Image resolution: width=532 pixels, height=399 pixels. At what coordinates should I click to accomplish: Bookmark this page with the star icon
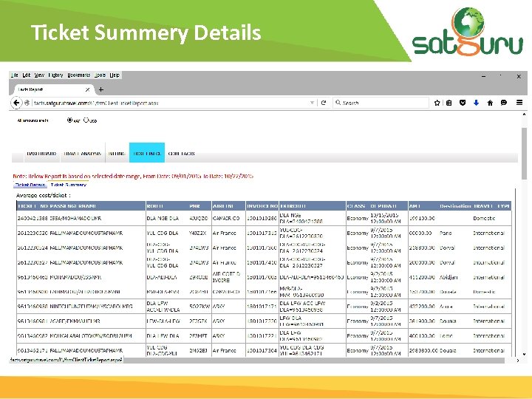(437, 103)
